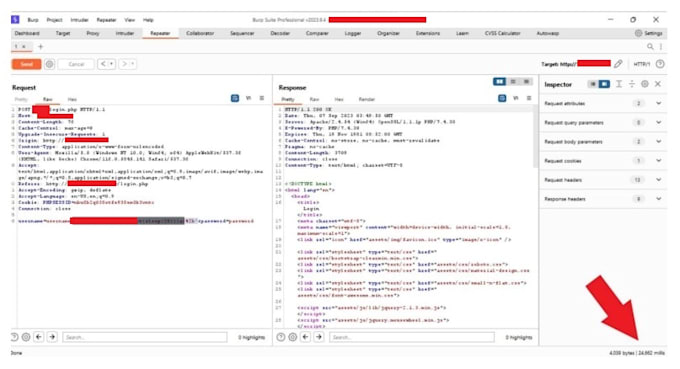Open forward history dropdown arrow
Image resolution: width=680 pixels, height=369 pixels.
pos(133,64)
